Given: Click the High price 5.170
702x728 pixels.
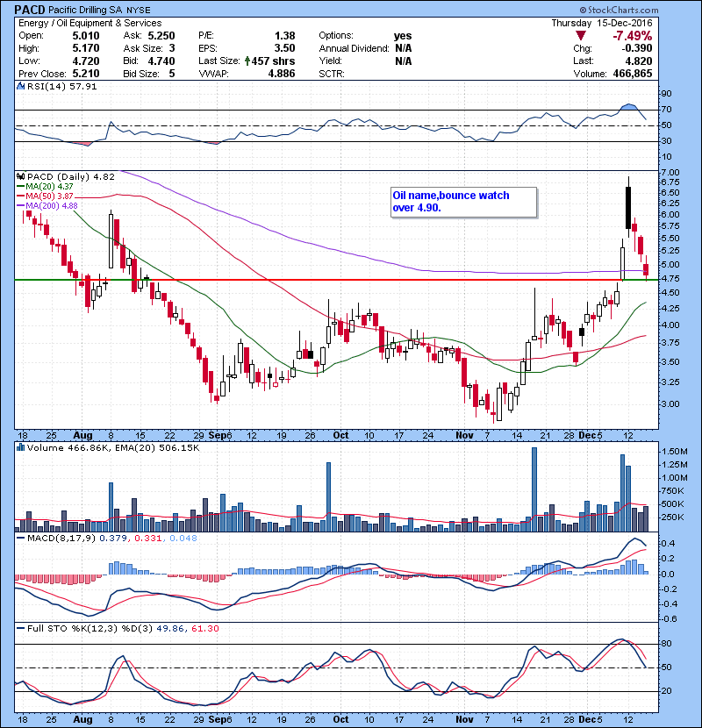Looking at the screenshot, I should [x=85, y=48].
